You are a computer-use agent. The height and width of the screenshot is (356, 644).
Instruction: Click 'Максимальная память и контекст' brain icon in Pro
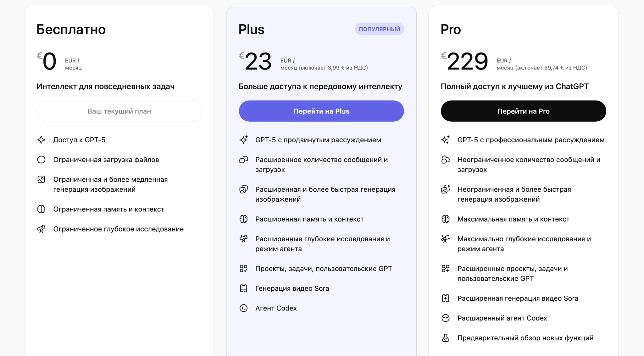click(x=446, y=219)
